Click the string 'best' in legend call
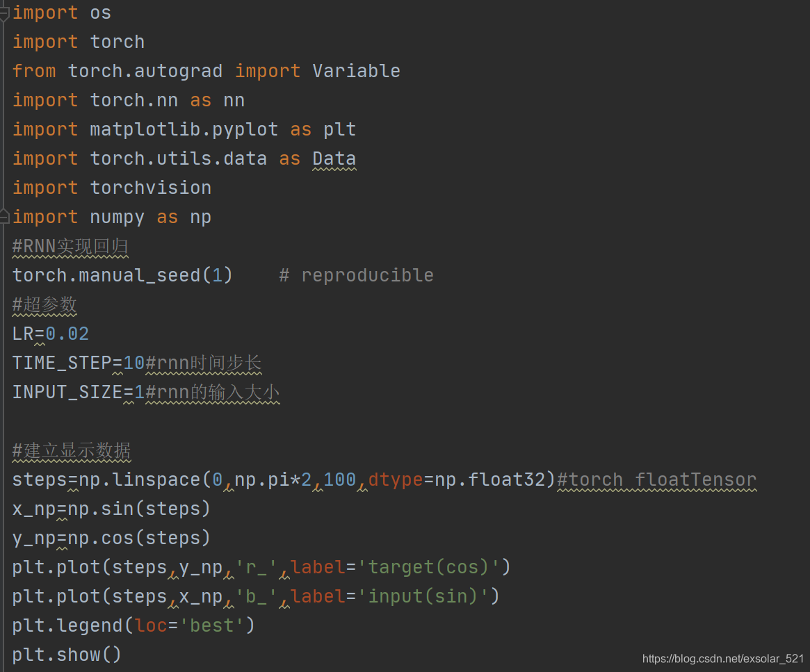 coord(211,625)
